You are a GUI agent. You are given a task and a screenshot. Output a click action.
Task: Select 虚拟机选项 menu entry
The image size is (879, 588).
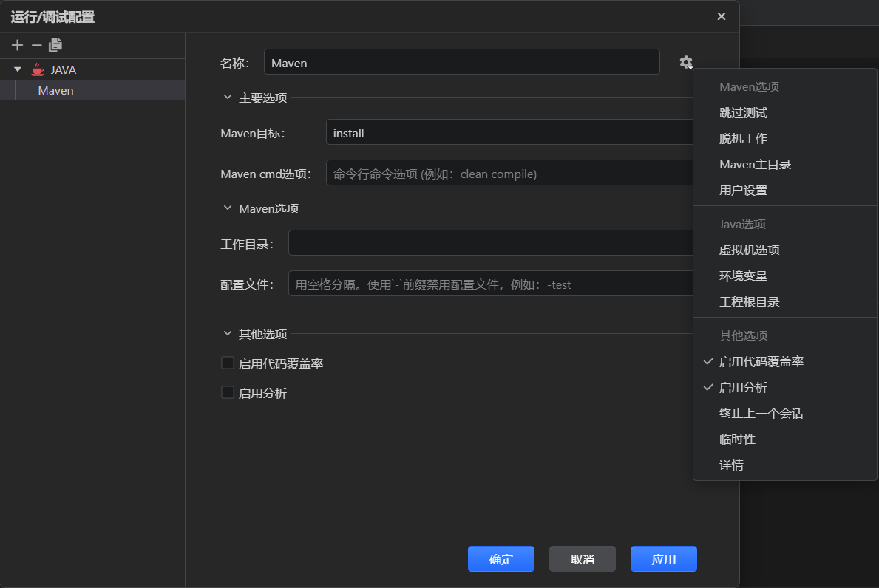(x=785, y=250)
